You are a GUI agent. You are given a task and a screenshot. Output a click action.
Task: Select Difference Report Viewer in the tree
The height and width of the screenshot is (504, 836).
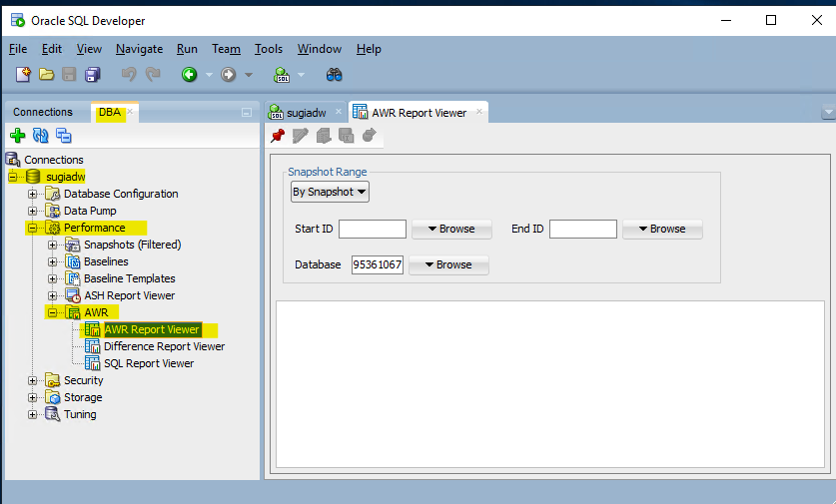coord(164,346)
